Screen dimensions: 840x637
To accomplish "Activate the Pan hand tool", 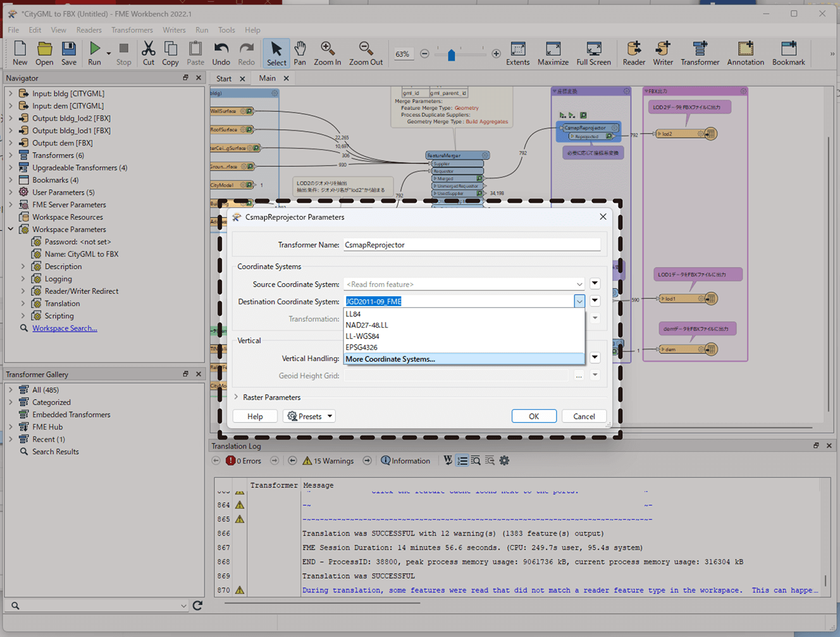I will point(300,53).
